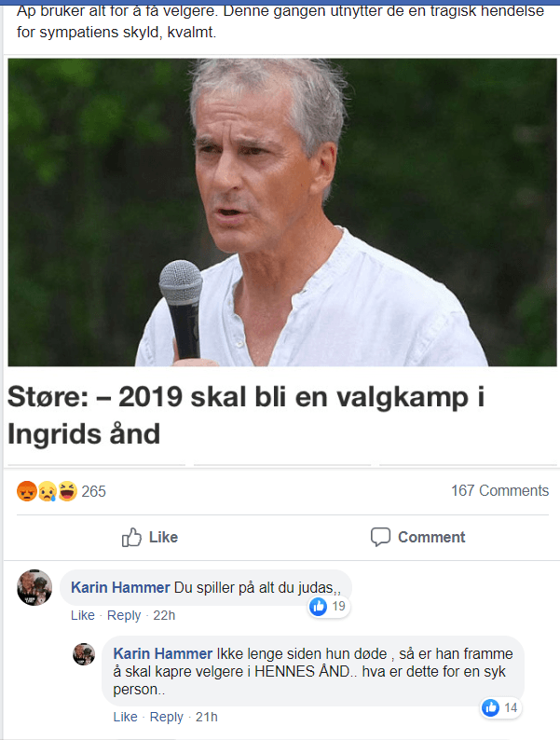This screenshot has width=560, height=740.
Task: Click the crying sad reaction emoji
Action: pos(48,491)
